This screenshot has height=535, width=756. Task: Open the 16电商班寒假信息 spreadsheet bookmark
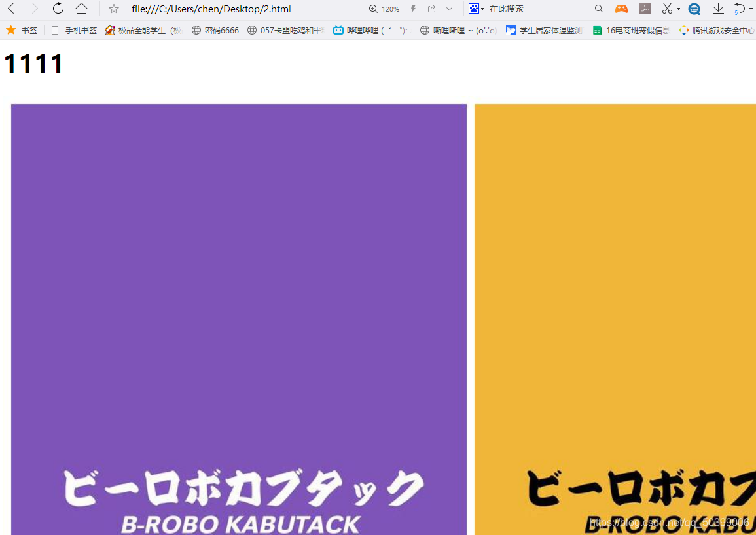tap(631, 30)
